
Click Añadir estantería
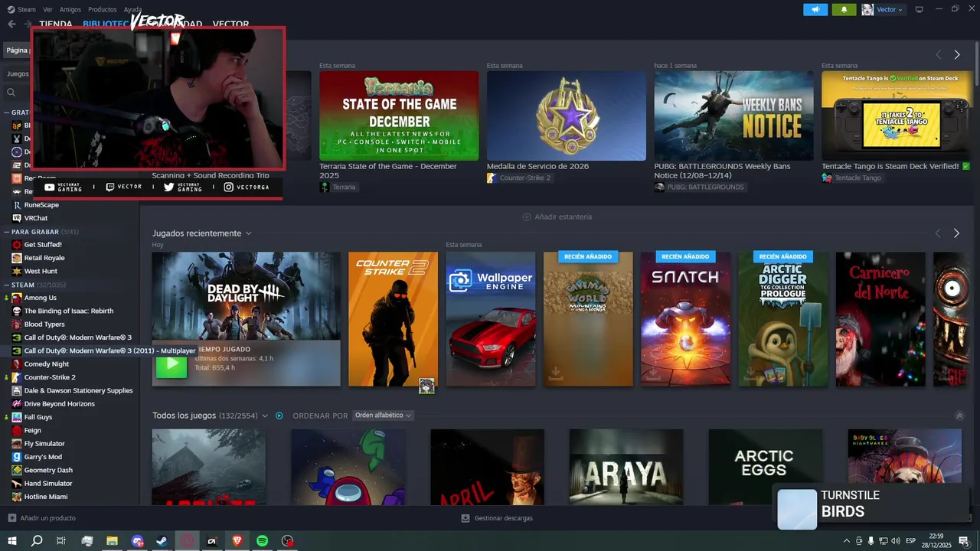[x=557, y=217]
